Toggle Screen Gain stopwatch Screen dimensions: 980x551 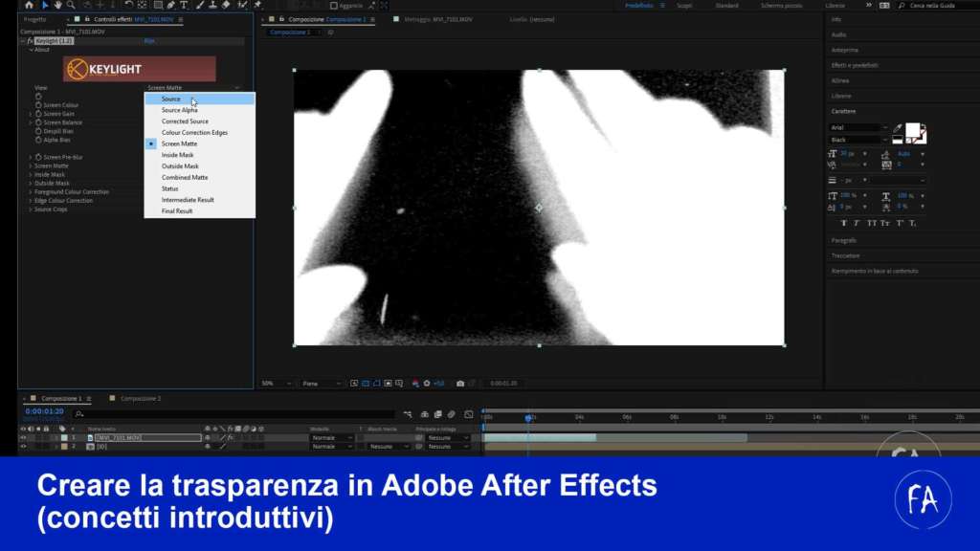pyautogui.click(x=38, y=114)
